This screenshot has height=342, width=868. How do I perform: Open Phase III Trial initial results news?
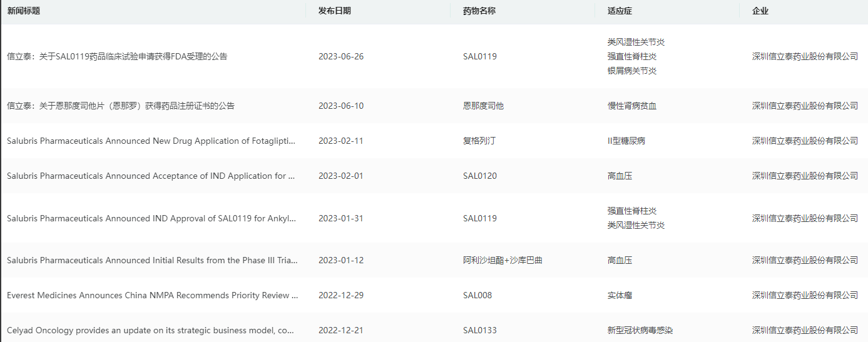[x=152, y=260]
